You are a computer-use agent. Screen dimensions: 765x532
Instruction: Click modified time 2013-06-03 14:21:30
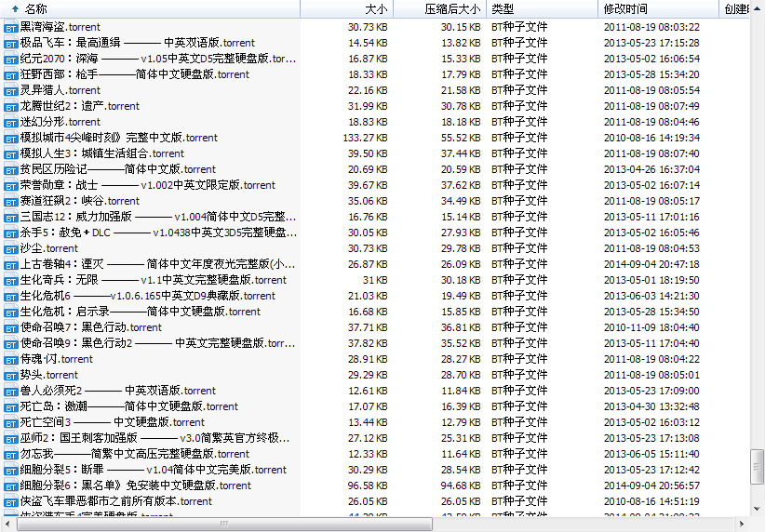(651, 296)
